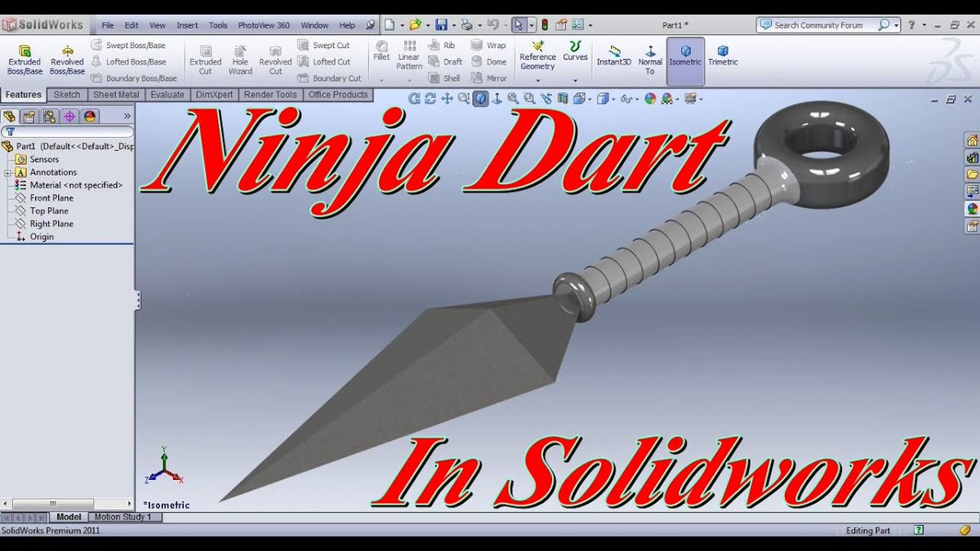Select the Lofted Cut tool

point(324,62)
